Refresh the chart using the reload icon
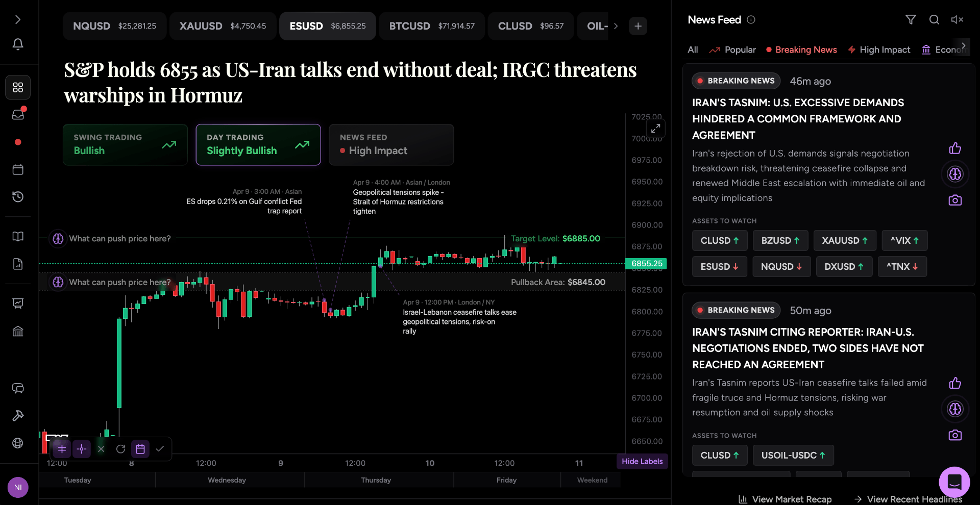 [x=120, y=449]
